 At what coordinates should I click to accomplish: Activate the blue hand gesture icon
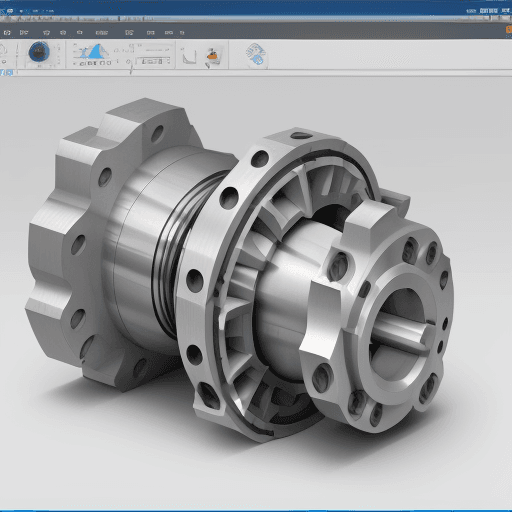tap(256, 54)
